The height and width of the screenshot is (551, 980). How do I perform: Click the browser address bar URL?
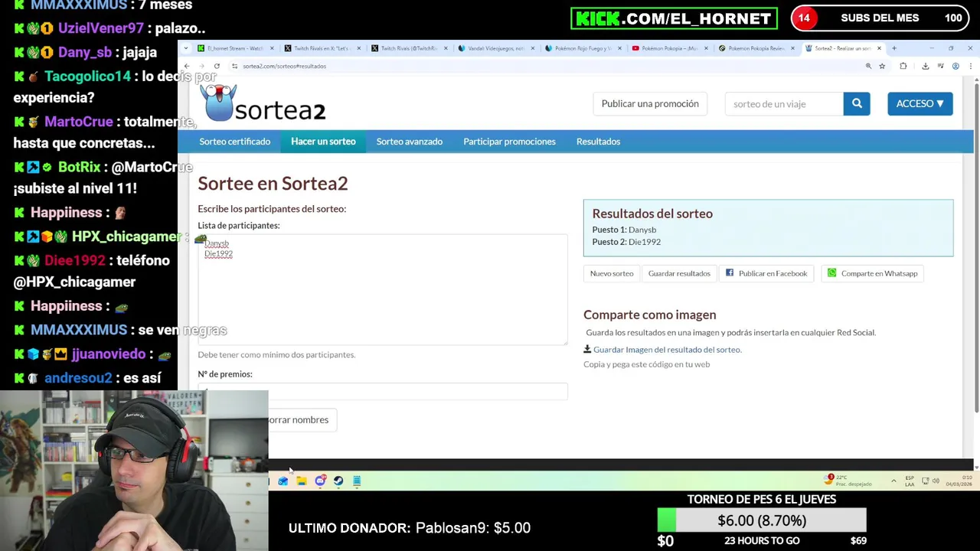[x=284, y=67]
